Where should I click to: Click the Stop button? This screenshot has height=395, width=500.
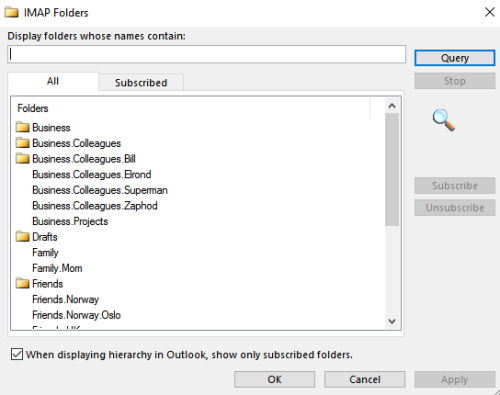455,81
